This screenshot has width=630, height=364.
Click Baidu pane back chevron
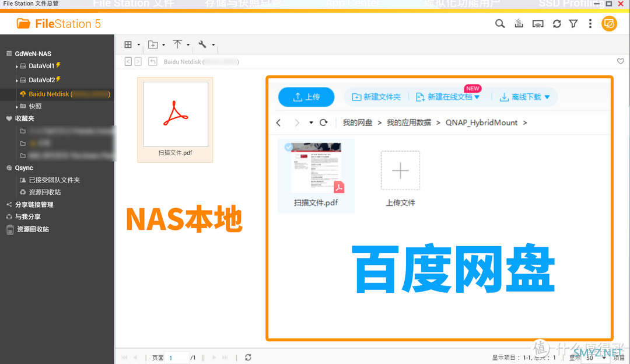278,123
